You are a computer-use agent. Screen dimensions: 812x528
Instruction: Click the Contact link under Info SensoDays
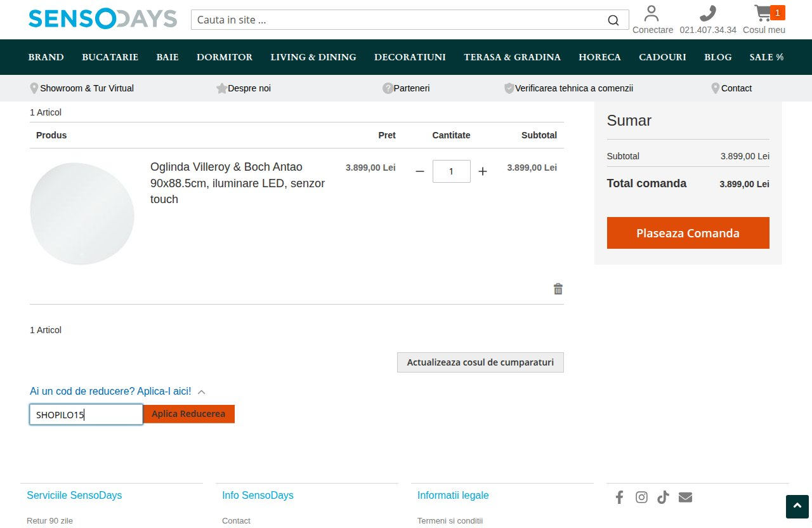coord(236,520)
